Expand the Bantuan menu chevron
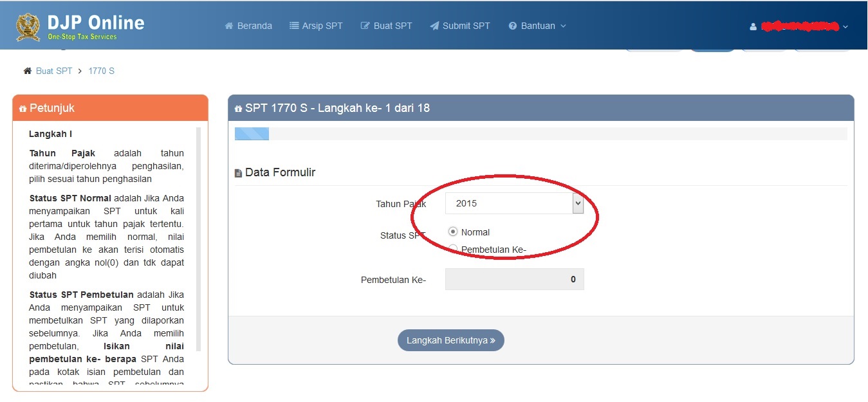The height and width of the screenshot is (402, 868). pyautogui.click(x=564, y=27)
